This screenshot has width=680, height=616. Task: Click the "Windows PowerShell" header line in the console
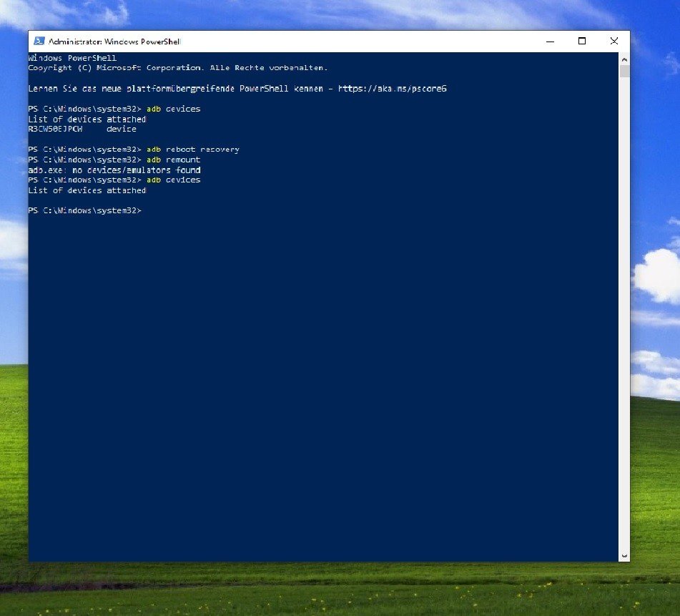[72, 58]
